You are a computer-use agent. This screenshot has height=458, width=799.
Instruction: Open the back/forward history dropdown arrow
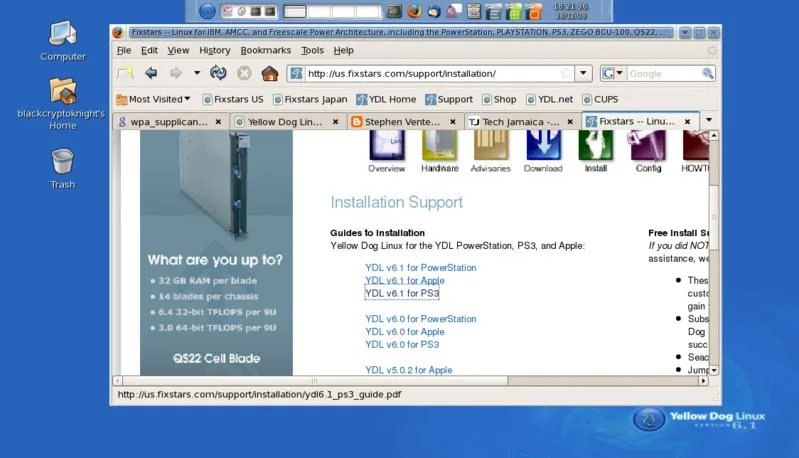(x=197, y=73)
